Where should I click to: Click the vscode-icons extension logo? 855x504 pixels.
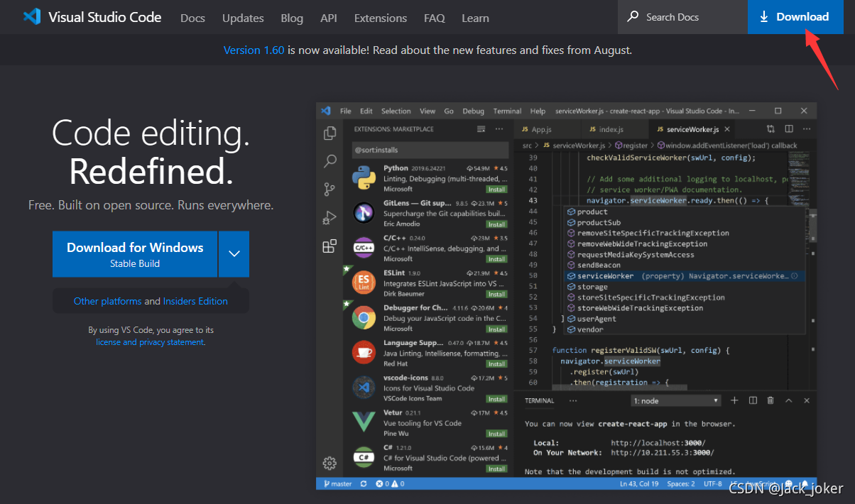364,387
